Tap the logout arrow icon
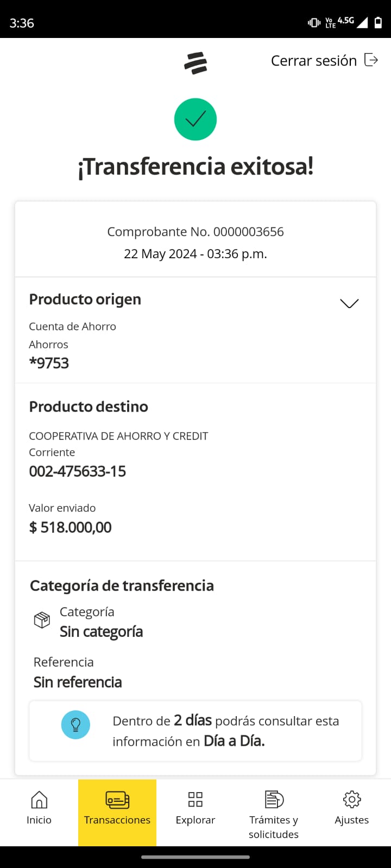 tap(371, 60)
